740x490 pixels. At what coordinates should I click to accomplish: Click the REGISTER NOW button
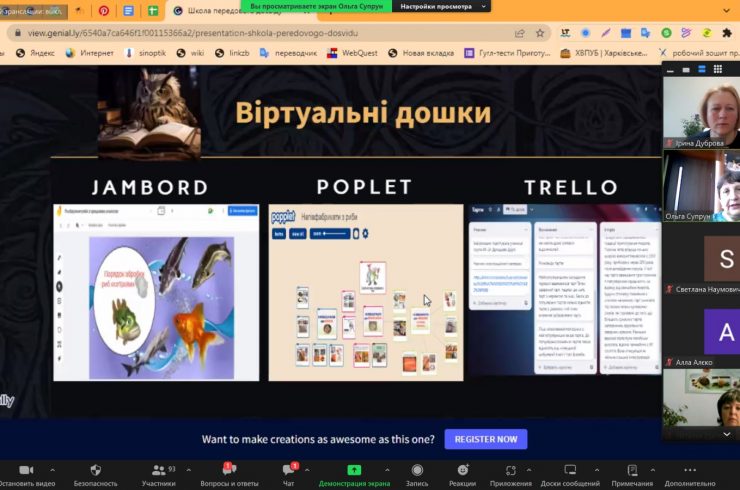(486, 439)
